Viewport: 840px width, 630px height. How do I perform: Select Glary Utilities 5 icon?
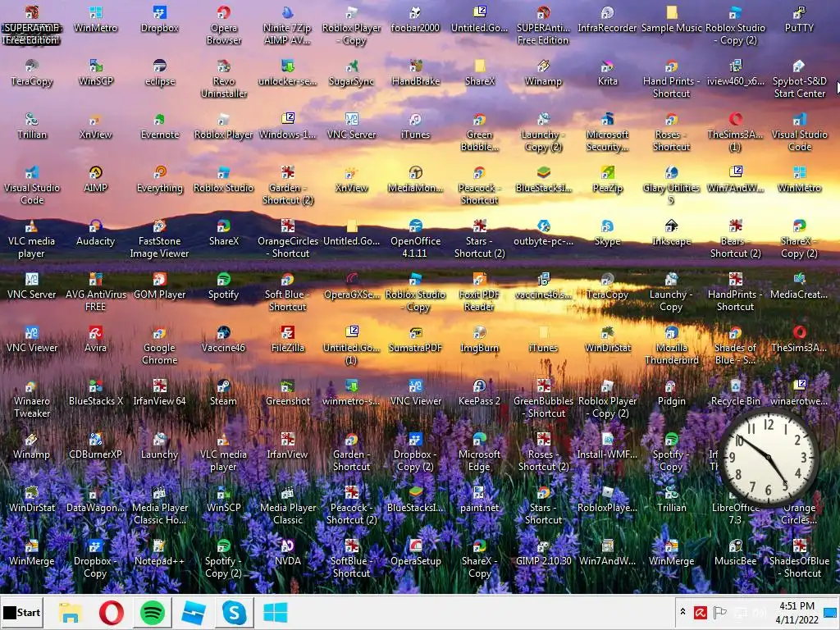pos(671,186)
